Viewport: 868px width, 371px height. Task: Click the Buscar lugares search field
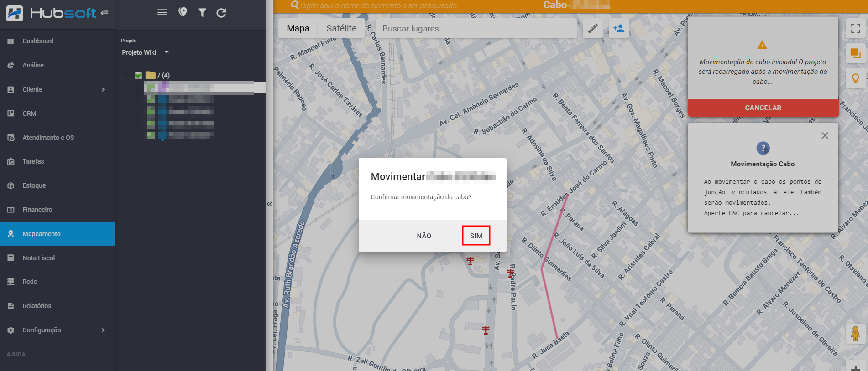[476, 28]
